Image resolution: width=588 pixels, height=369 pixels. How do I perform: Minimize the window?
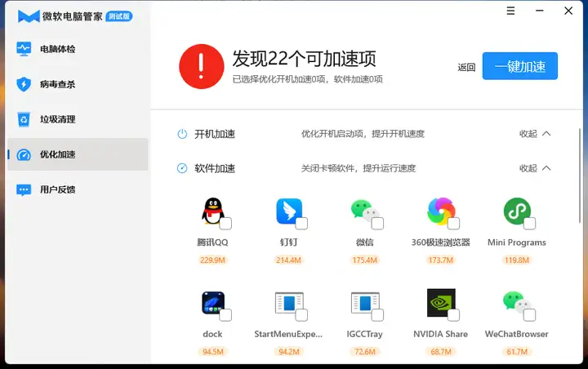pyautogui.click(x=540, y=11)
